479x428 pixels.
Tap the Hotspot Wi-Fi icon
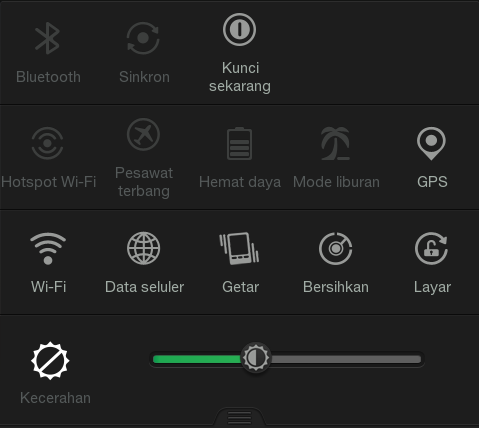[47, 143]
